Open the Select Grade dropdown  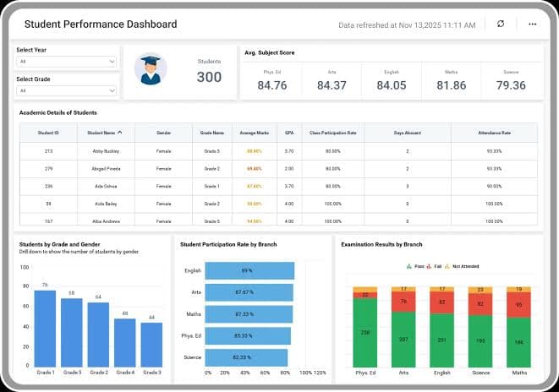(x=66, y=90)
